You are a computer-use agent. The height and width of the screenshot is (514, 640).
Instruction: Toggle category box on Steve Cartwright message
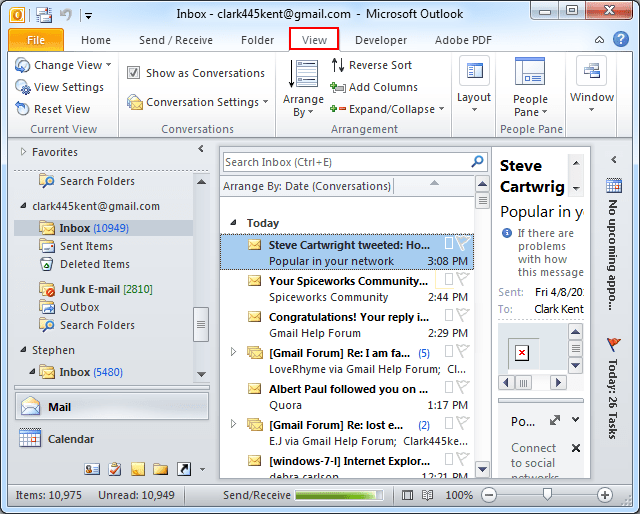pyautogui.click(x=449, y=243)
